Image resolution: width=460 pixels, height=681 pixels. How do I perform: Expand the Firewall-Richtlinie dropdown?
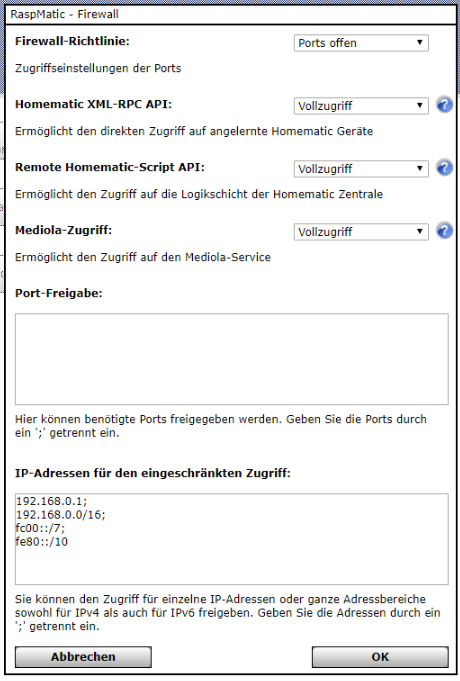pyautogui.click(x=361, y=43)
